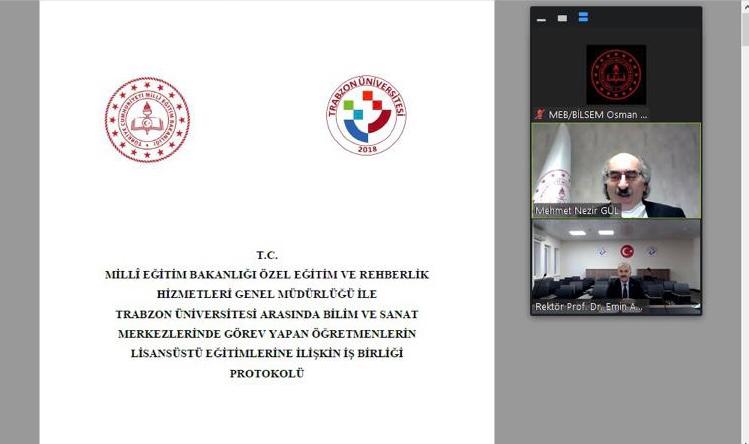Switch video panel to single-speaker view
Viewport: 749px width, 444px height.
(x=562, y=18)
